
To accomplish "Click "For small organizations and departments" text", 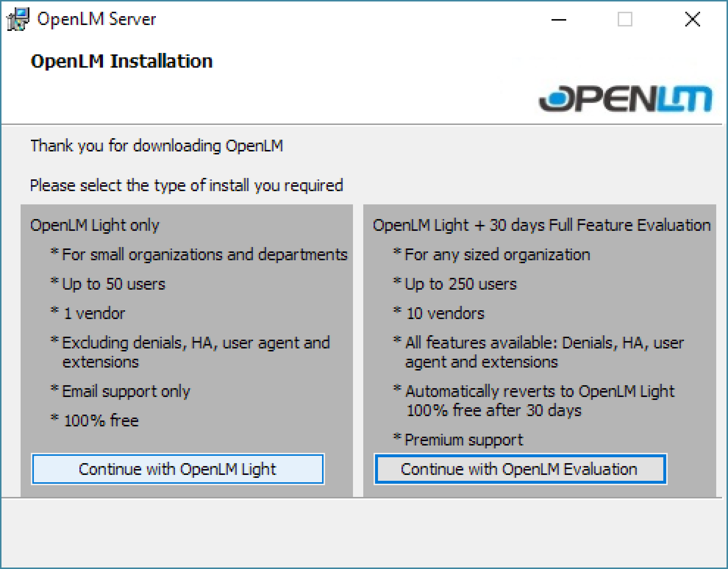I will coord(204,255).
